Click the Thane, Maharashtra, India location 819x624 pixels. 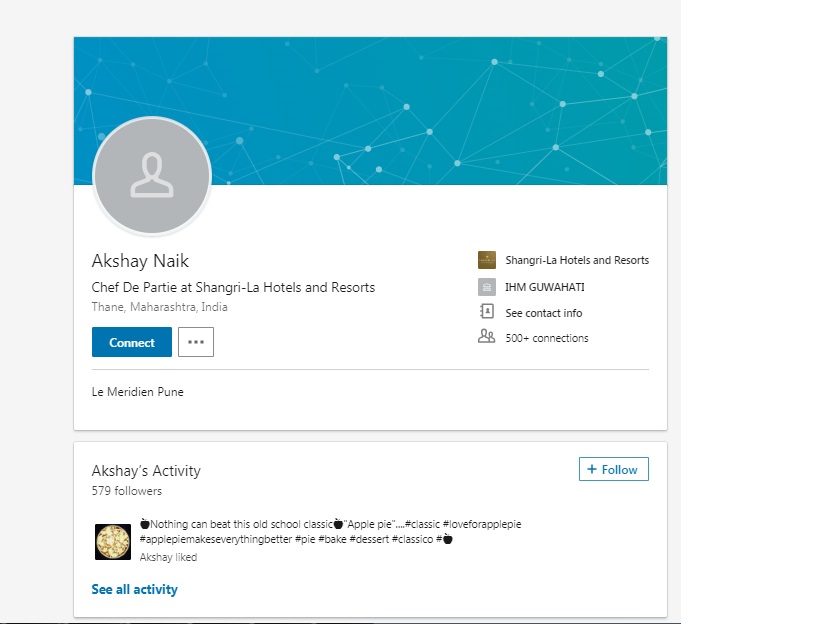[x=159, y=307]
